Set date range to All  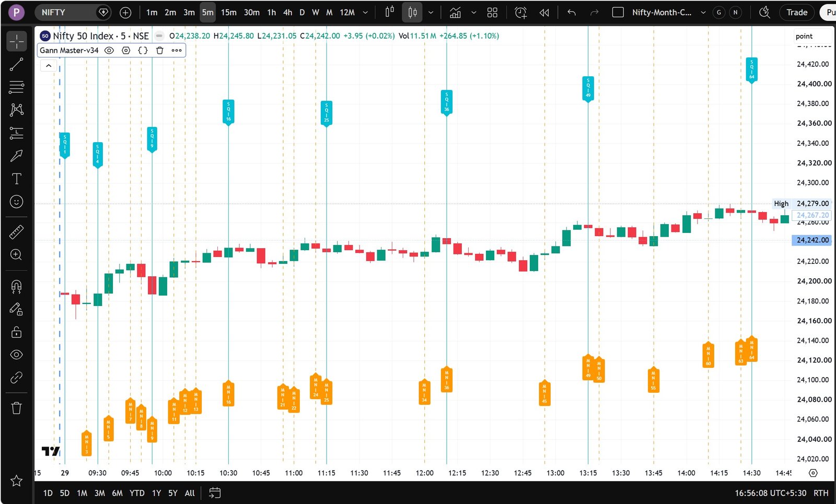click(x=190, y=493)
